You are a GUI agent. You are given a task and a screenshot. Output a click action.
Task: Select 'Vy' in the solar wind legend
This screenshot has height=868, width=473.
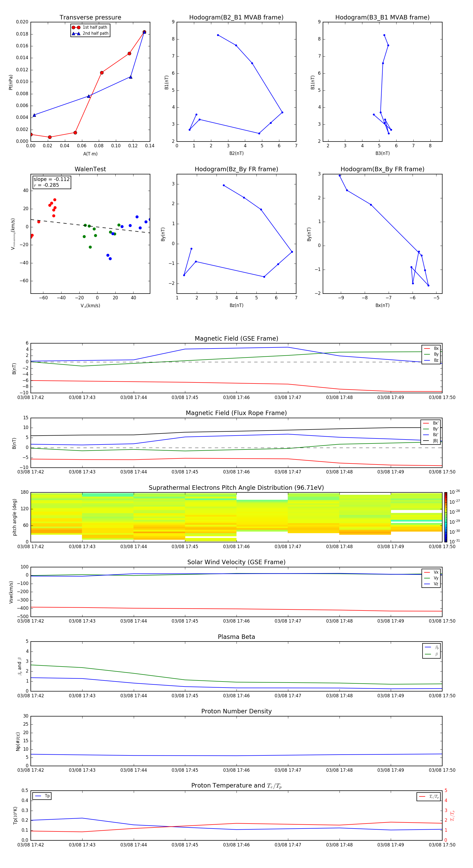[x=431, y=578]
